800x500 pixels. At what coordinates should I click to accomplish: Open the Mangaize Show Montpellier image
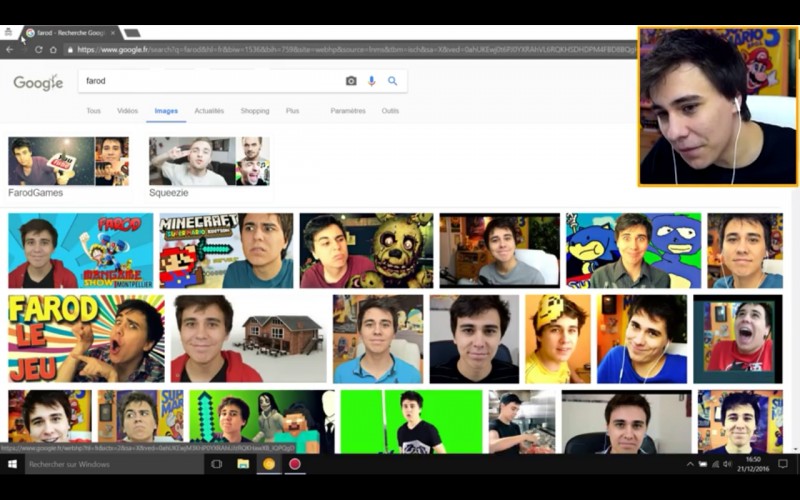pos(81,251)
